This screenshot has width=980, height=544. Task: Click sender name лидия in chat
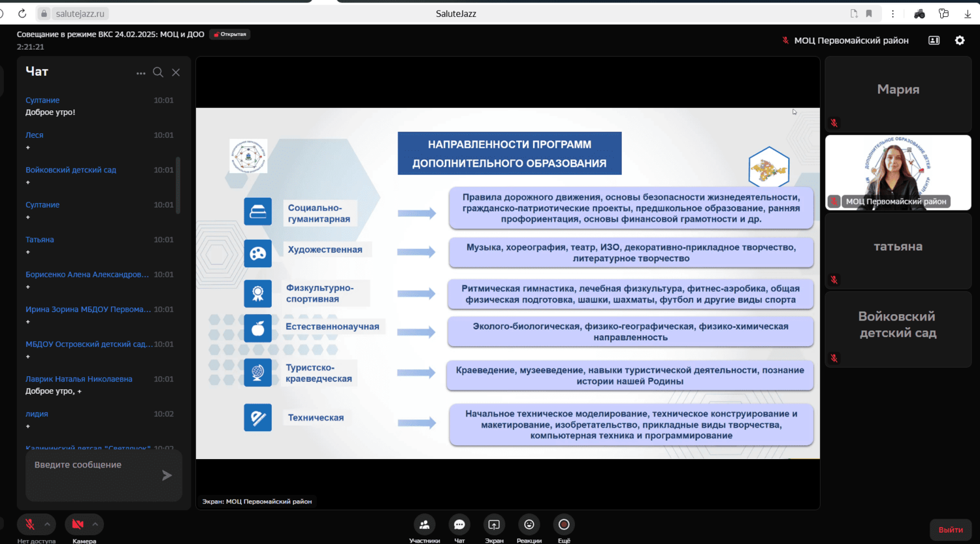[x=37, y=414]
